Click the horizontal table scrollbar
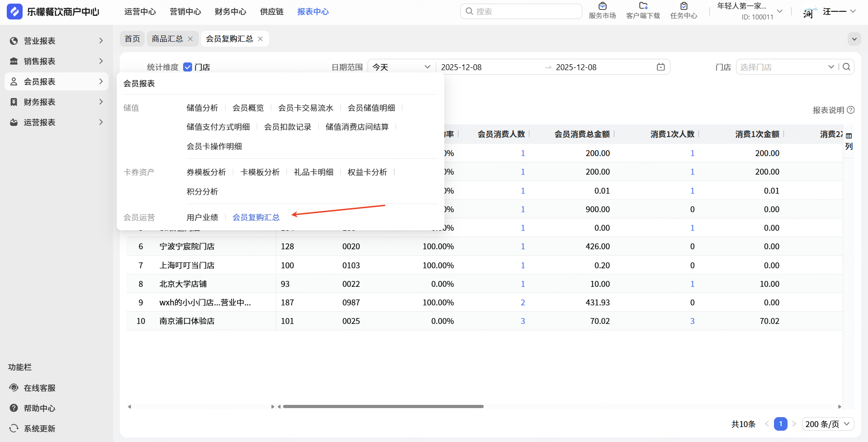 [383, 406]
